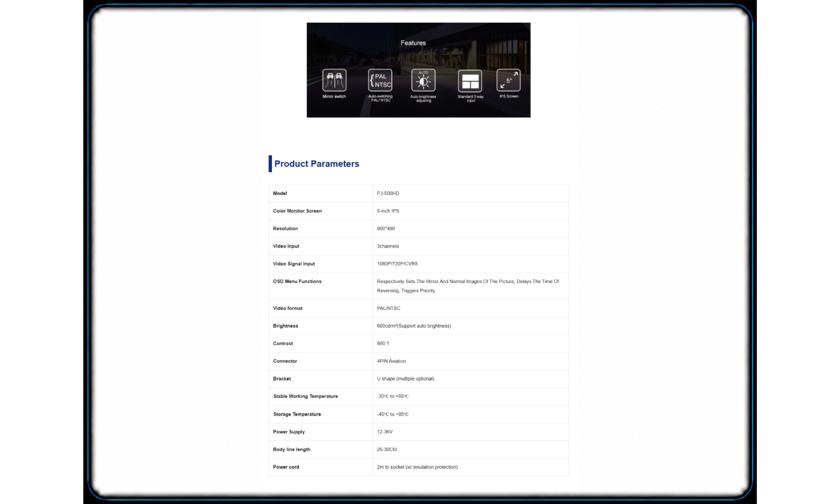The height and width of the screenshot is (504, 840).
Task: Click the Video format label
Action: coord(287,308)
